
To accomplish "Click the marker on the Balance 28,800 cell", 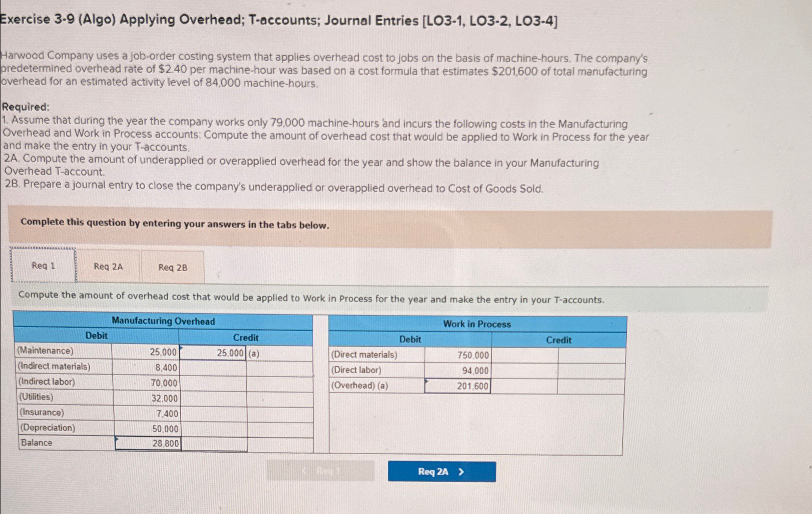I will pyautogui.click(x=116, y=438).
